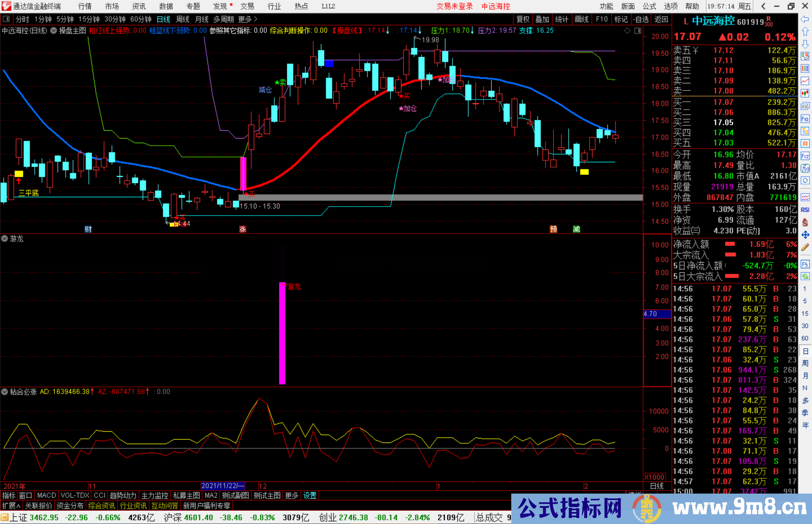Image resolution: width=812 pixels, height=524 pixels.
Task: Switch to the 周线 weekly timeframe tab
Action: 183,19
